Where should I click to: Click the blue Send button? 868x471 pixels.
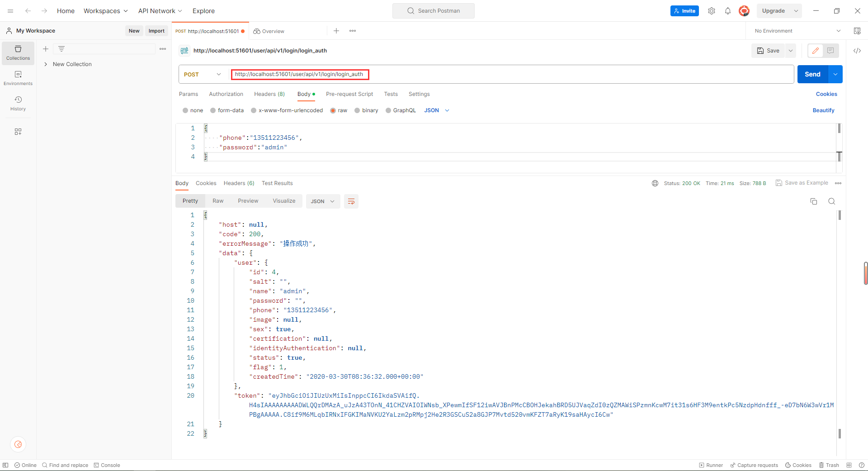pyautogui.click(x=812, y=74)
